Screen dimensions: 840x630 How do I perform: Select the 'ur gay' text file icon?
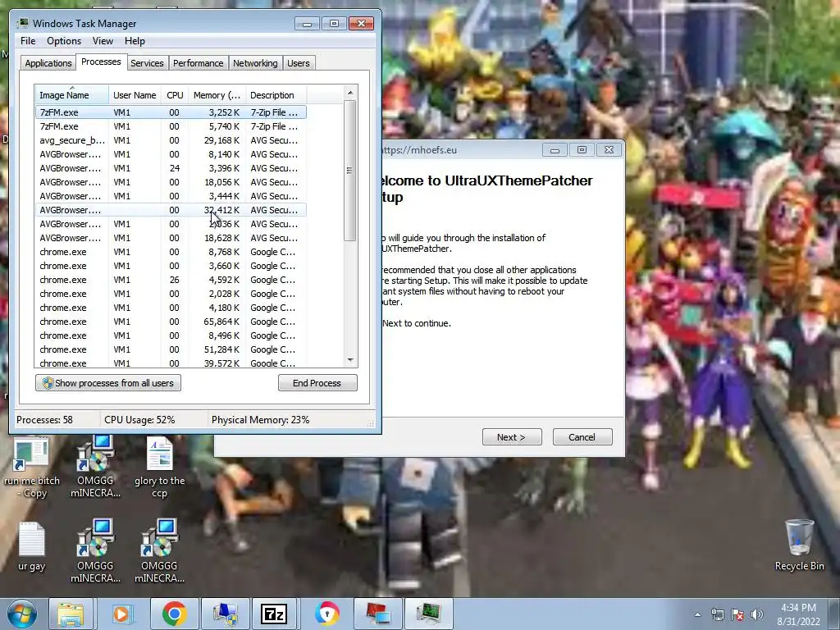click(x=32, y=546)
